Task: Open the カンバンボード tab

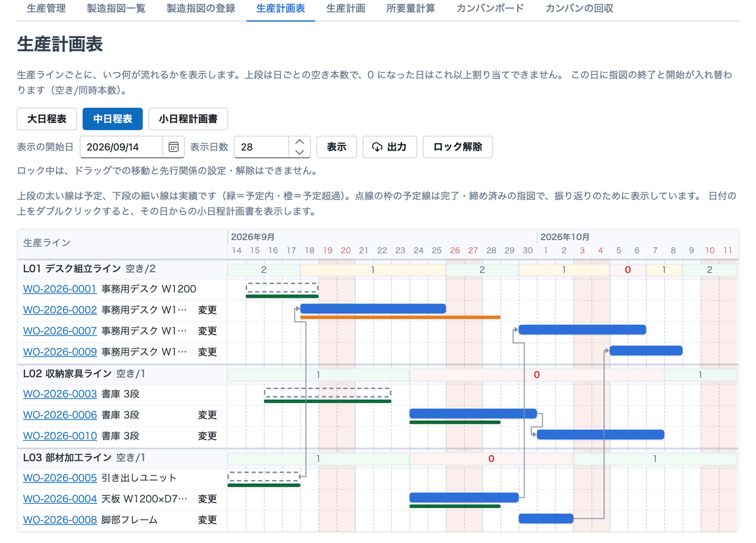Action: click(490, 9)
